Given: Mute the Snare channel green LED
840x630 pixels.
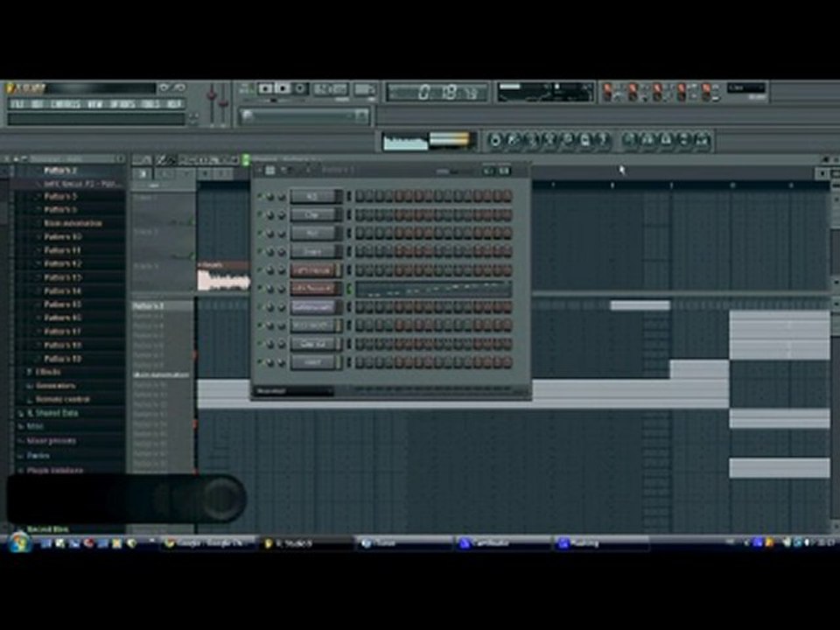Looking at the screenshot, I should 260,251.
